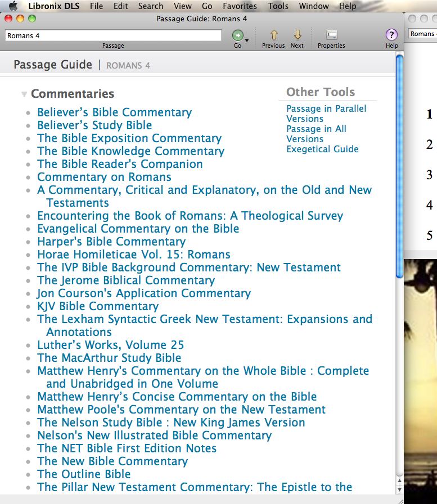
Task: Open The Outline Bible link
Action: [x=84, y=474]
